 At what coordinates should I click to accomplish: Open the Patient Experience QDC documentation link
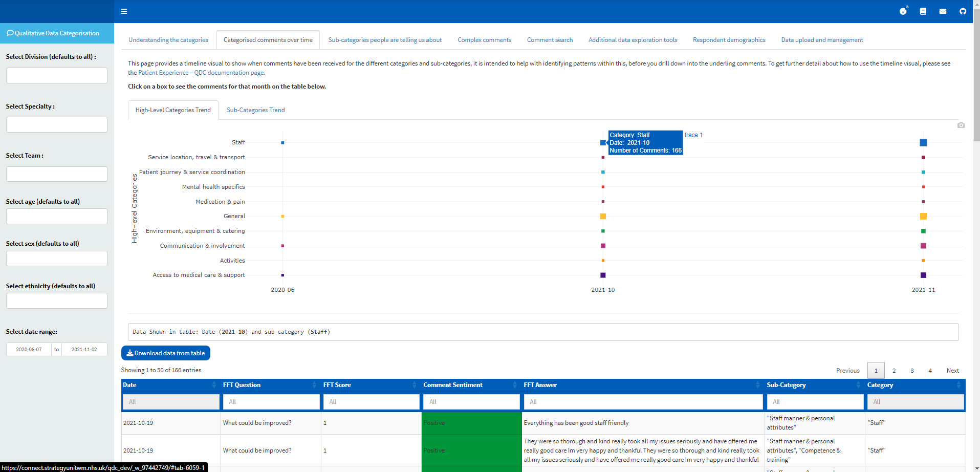(202, 73)
